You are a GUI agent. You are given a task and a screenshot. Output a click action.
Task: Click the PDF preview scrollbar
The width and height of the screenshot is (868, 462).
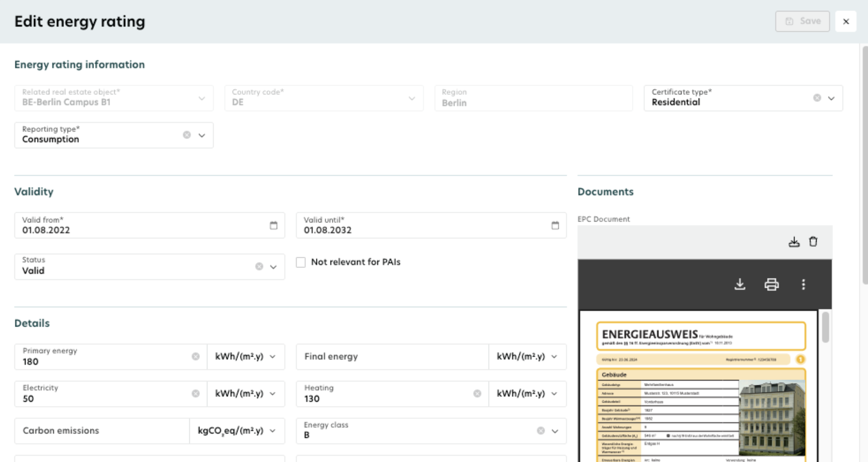(x=825, y=327)
